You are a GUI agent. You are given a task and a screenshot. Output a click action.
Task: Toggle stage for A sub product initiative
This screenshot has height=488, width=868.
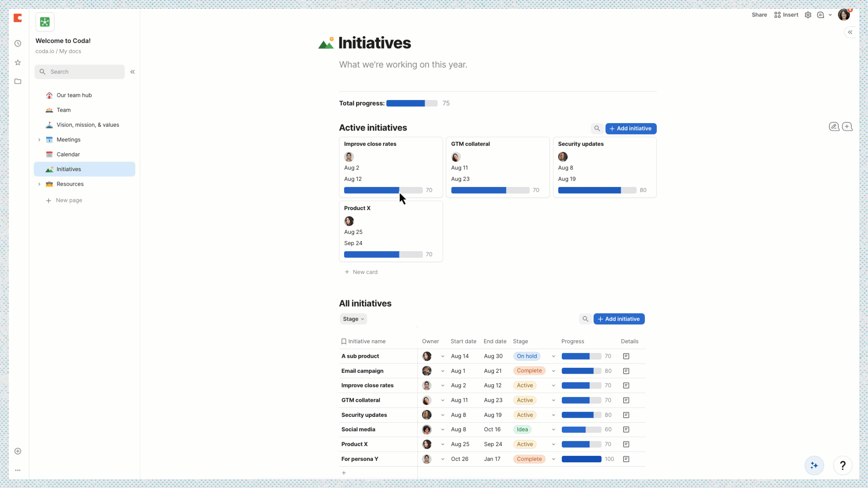click(553, 356)
